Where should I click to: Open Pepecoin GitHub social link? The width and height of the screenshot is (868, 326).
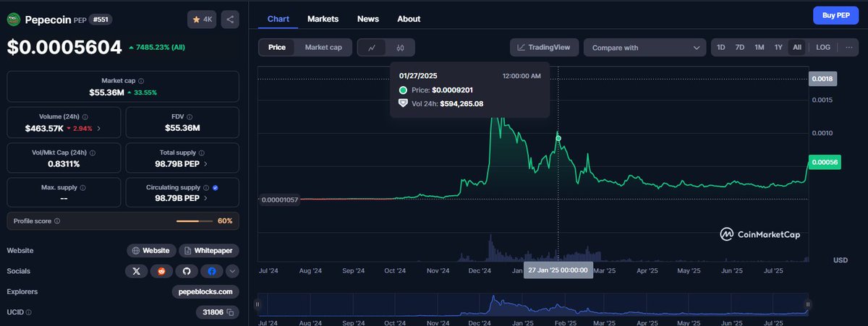click(x=186, y=271)
